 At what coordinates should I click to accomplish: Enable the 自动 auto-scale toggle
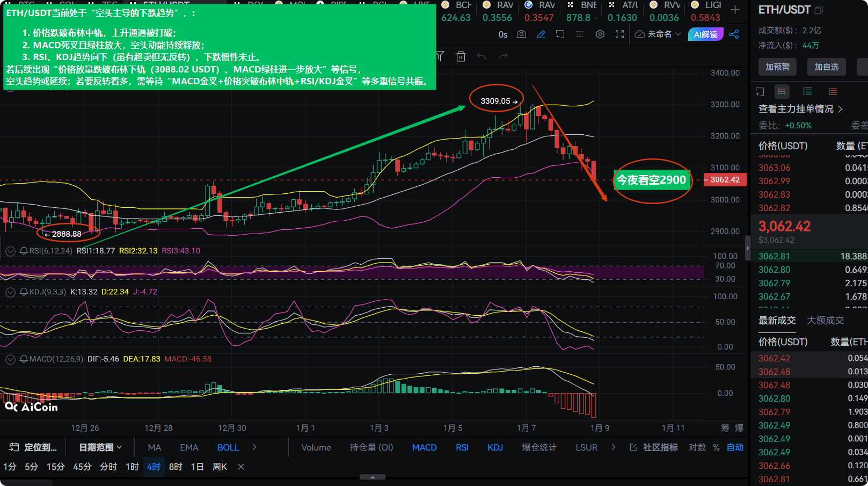[735, 447]
